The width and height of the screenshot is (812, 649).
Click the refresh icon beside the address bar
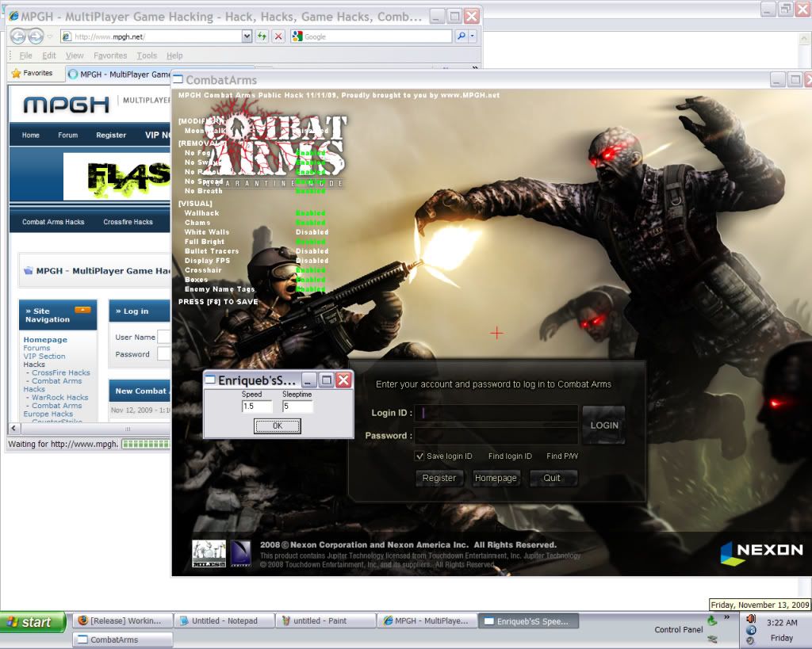pos(262,36)
